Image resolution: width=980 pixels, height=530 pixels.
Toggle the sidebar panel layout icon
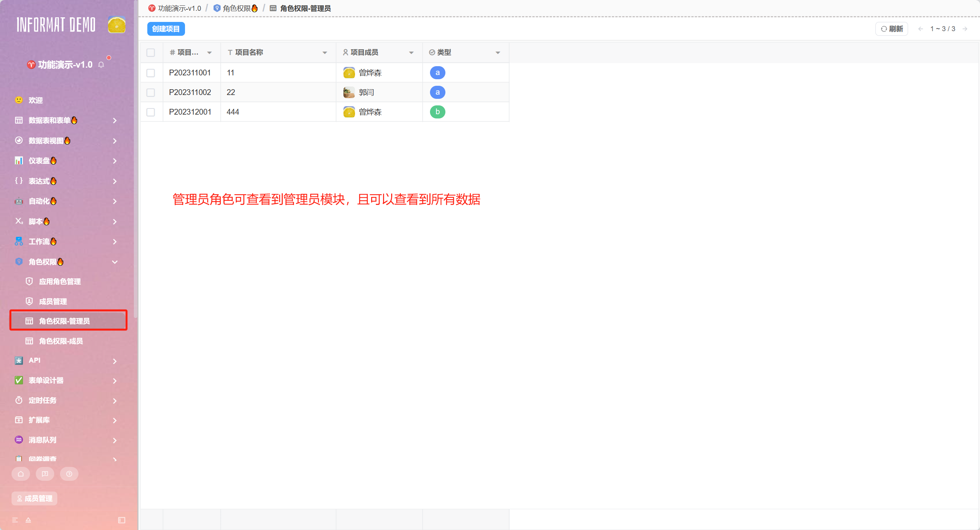tap(122, 520)
